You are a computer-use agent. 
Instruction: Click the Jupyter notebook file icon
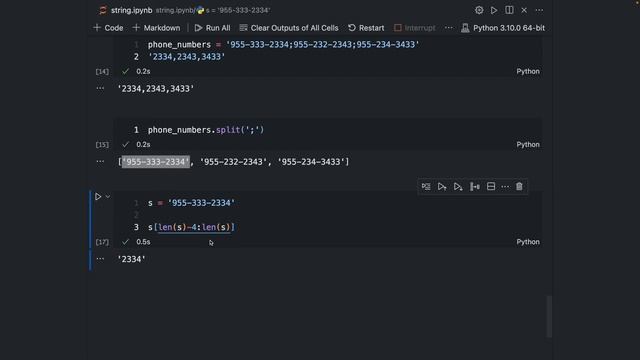click(x=102, y=10)
